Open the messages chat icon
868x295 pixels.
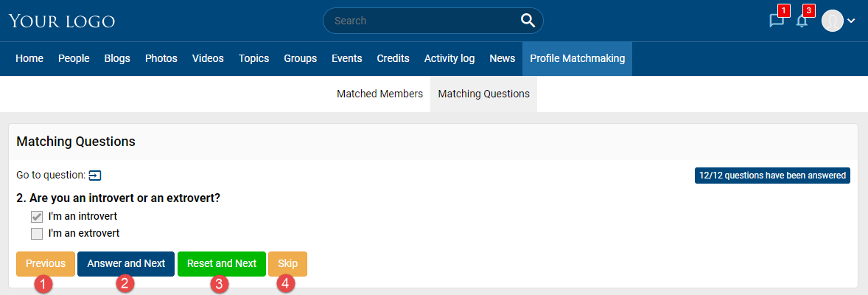point(777,21)
